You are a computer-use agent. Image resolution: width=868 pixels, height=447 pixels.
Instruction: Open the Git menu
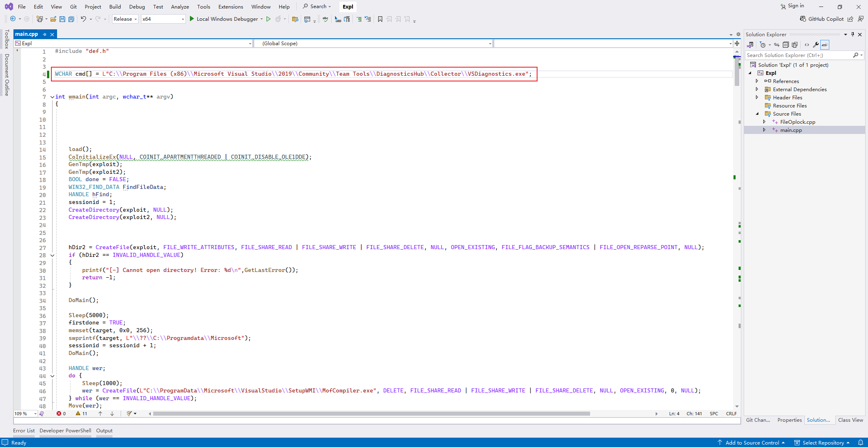click(x=73, y=7)
